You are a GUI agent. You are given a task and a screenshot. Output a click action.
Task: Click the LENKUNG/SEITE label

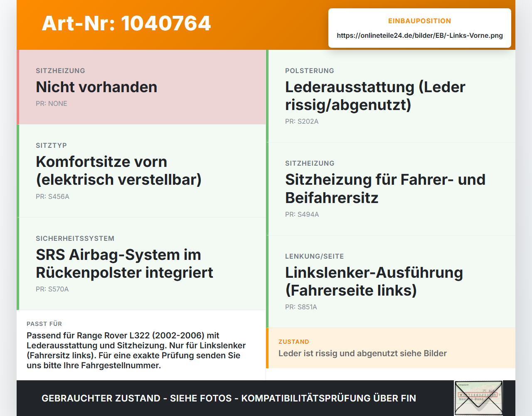tap(314, 256)
